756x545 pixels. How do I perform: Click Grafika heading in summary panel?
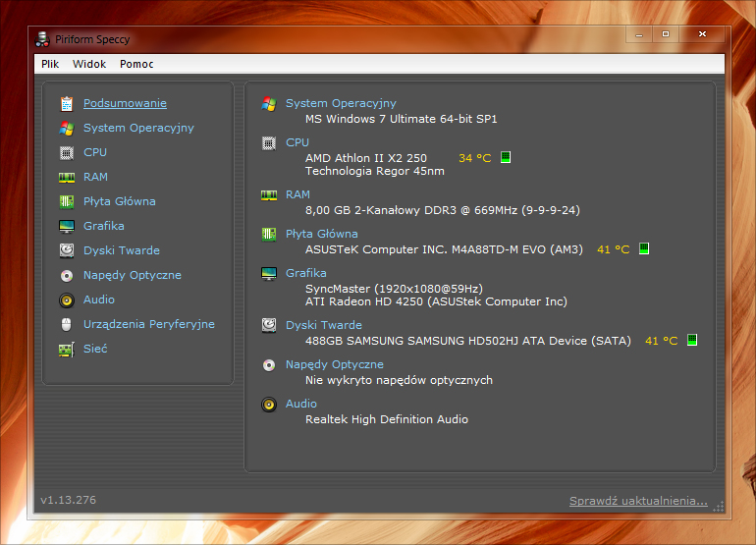pyautogui.click(x=305, y=273)
